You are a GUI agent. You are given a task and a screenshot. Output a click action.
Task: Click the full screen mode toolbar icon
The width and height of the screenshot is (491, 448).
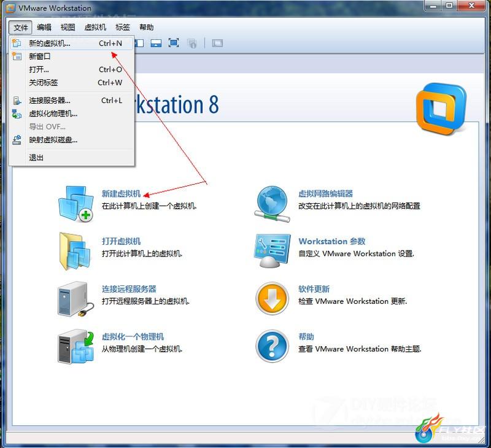(174, 43)
